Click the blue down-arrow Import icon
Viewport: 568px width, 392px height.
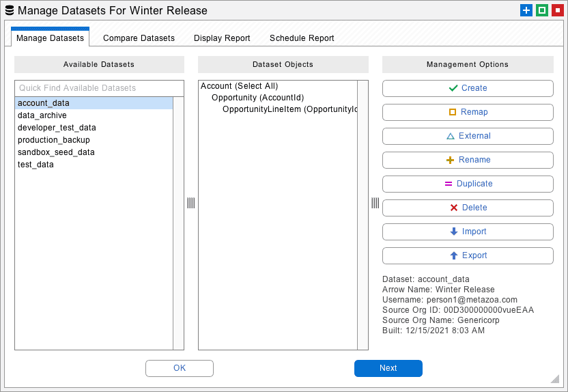(x=454, y=232)
